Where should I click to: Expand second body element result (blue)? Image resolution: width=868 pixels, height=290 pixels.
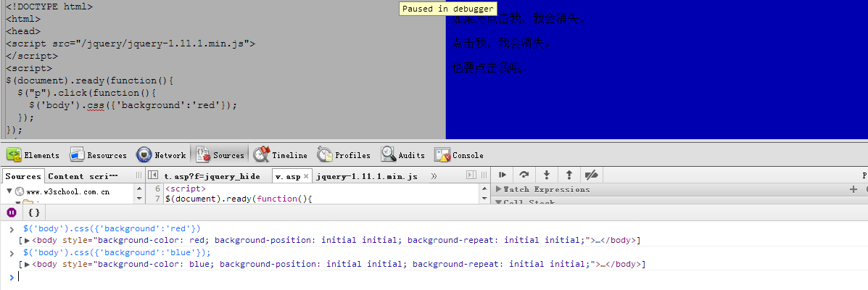(x=27, y=264)
